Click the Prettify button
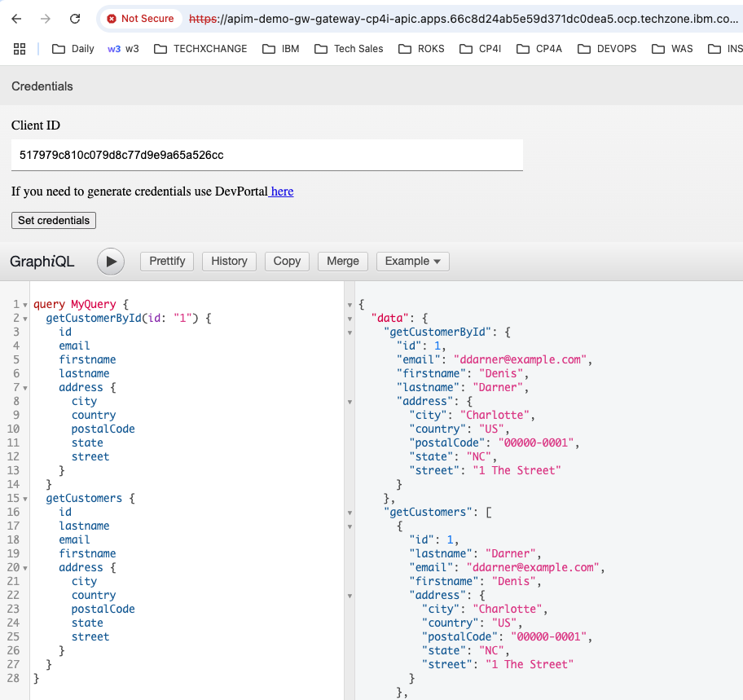743x700 pixels. [x=167, y=261]
